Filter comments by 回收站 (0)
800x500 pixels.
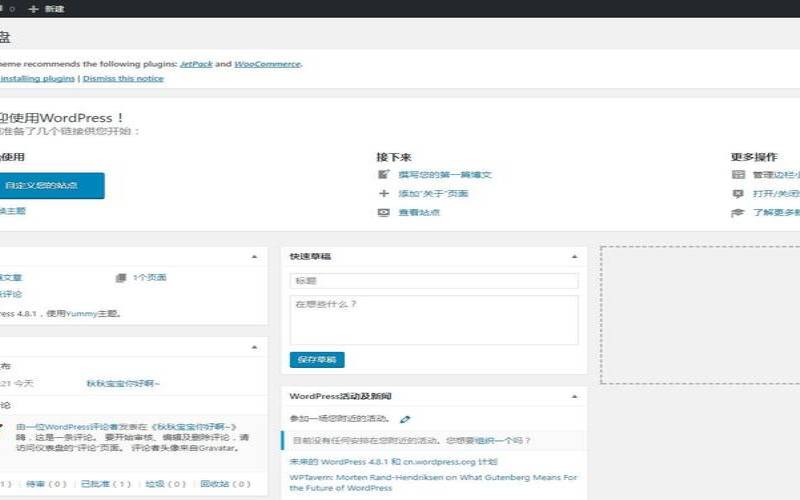(225, 484)
